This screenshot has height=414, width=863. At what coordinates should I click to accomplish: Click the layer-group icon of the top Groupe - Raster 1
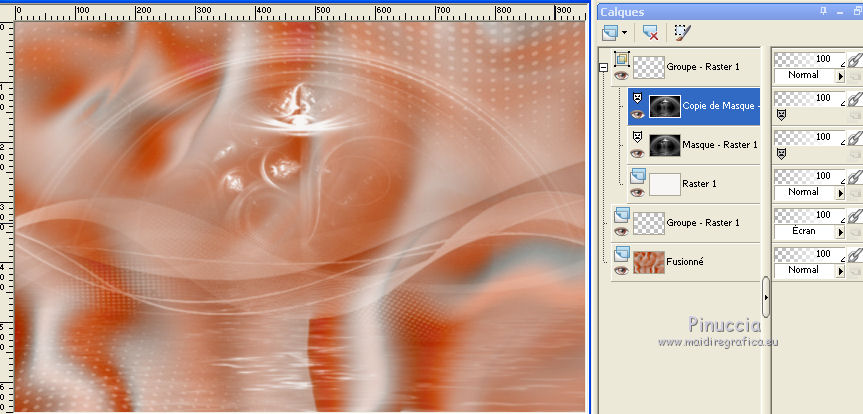tap(622, 58)
